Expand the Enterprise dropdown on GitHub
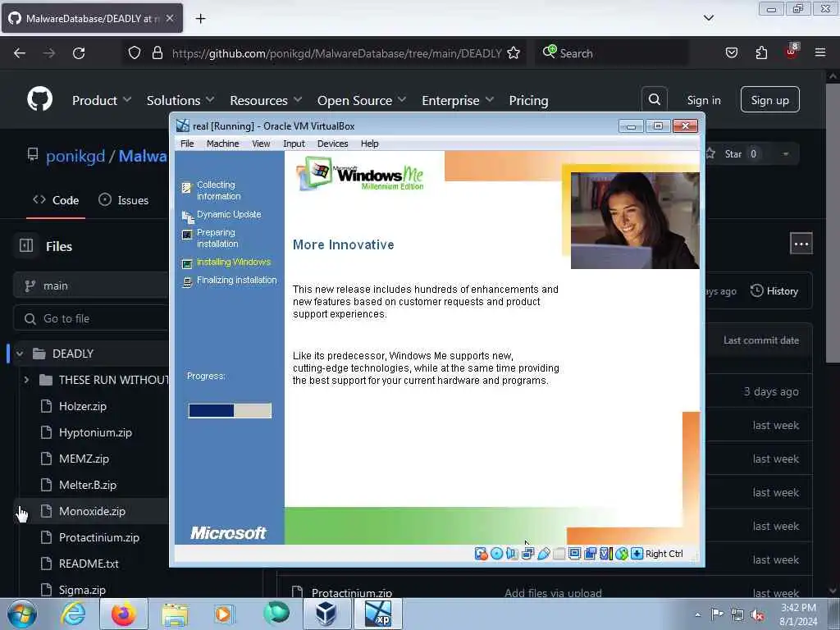 (458, 100)
